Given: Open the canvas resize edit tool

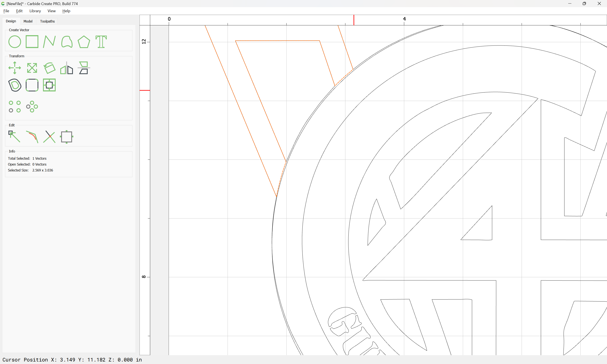Looking at the screenshot, I should 67,137.
